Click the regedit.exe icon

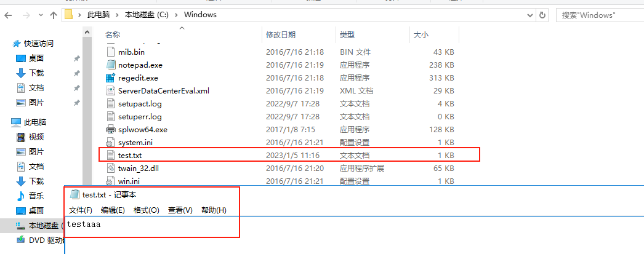point(110,77)
